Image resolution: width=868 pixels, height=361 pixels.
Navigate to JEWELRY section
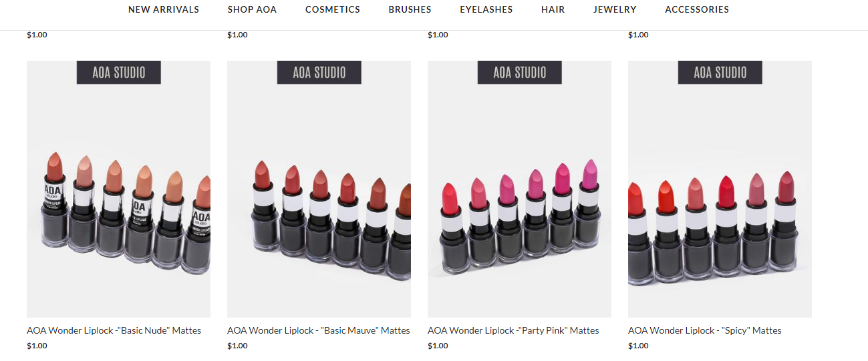[x=615, y=9]
